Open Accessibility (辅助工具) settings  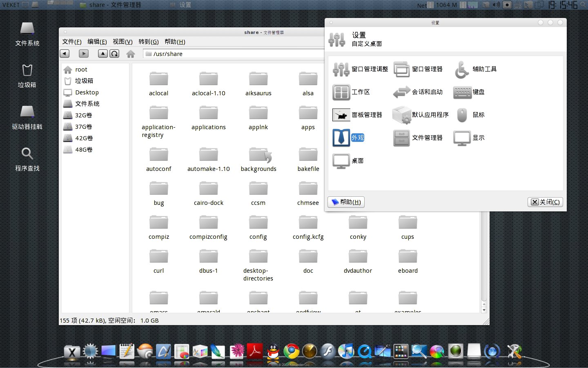point(475,69)
